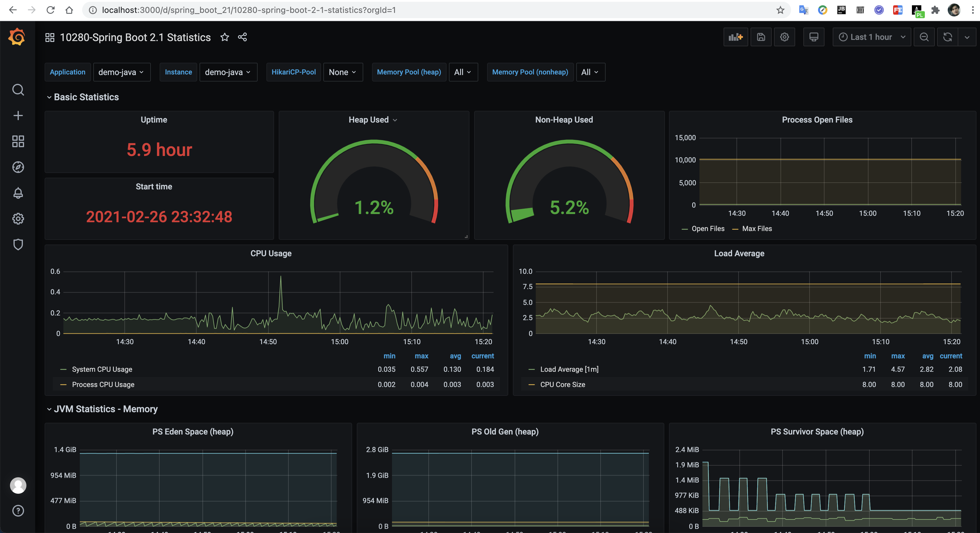Share the dashboard via the share icon
Image resolution: width=980 pixels, height=533 pixels.
[242, 37]
